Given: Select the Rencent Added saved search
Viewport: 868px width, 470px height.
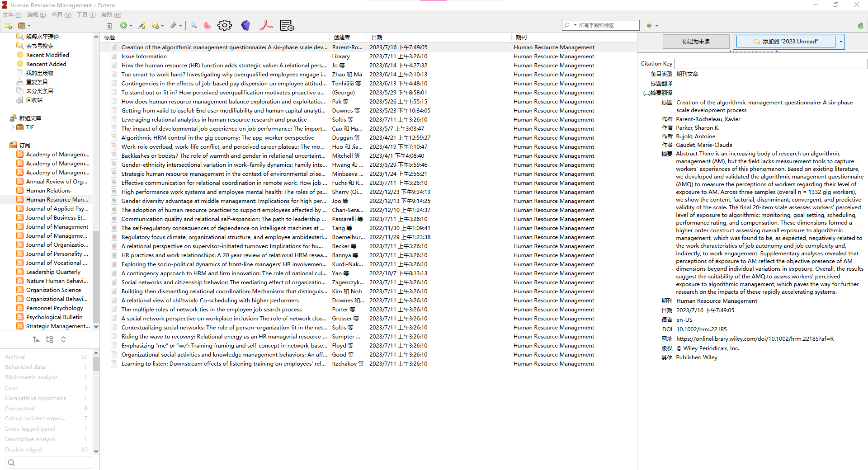Looking at the screenshot, I should click(x=46, y=64).
